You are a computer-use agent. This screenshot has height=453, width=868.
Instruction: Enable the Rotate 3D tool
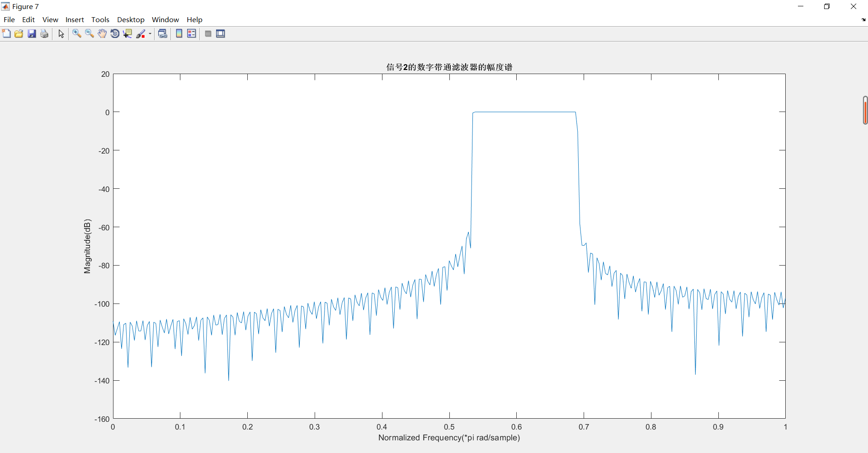[x=115, y=34]
